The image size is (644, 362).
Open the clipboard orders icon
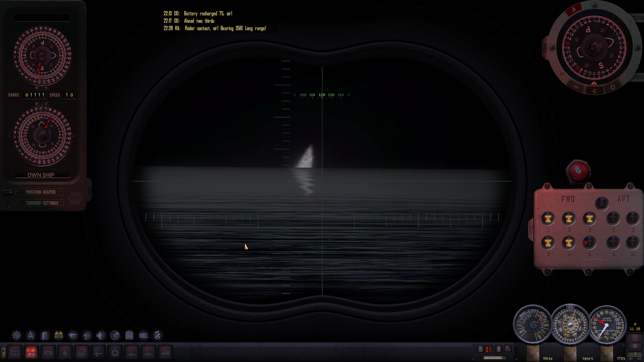click(129, 335)
